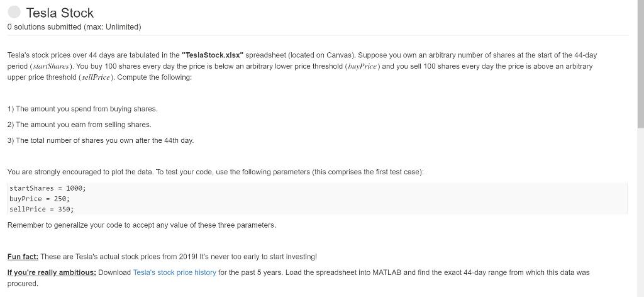Click the startShares = 1000 code line

pos(48,188)
